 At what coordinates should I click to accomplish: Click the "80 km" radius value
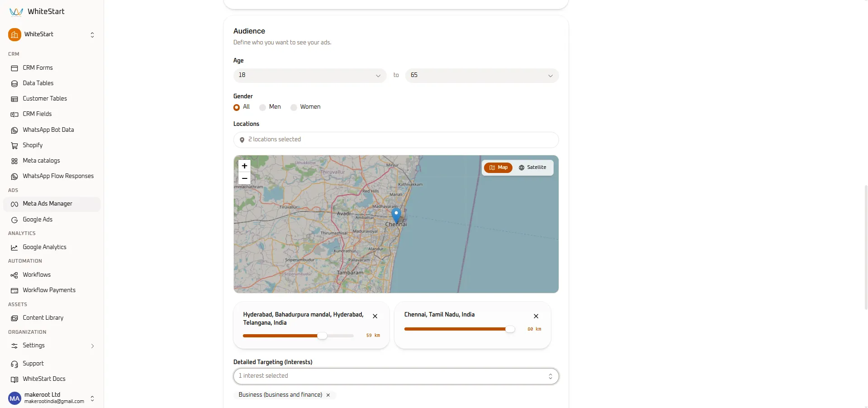pos(534,329)
